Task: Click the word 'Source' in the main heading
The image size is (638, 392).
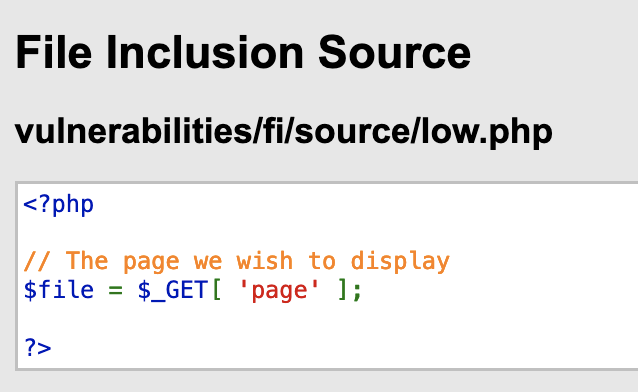Action: (x=394, y=53)
